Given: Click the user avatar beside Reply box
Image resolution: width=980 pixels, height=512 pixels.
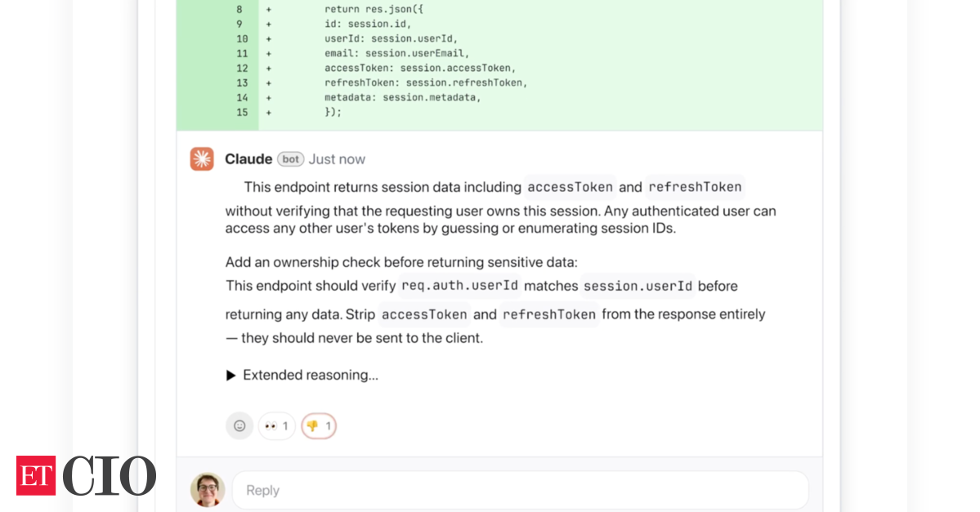Looking at the screenshot, I should [208, 490].
